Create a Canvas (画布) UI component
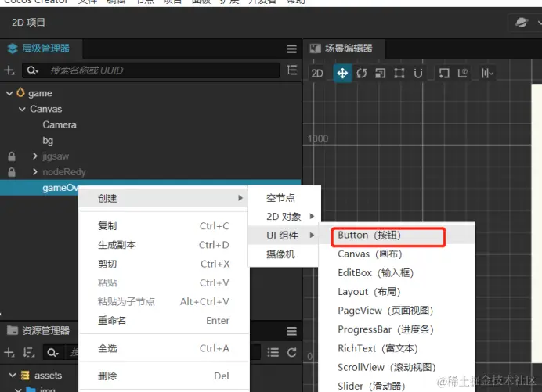The width and height of the screenshot is (542, 392). (x=396, y=254)
